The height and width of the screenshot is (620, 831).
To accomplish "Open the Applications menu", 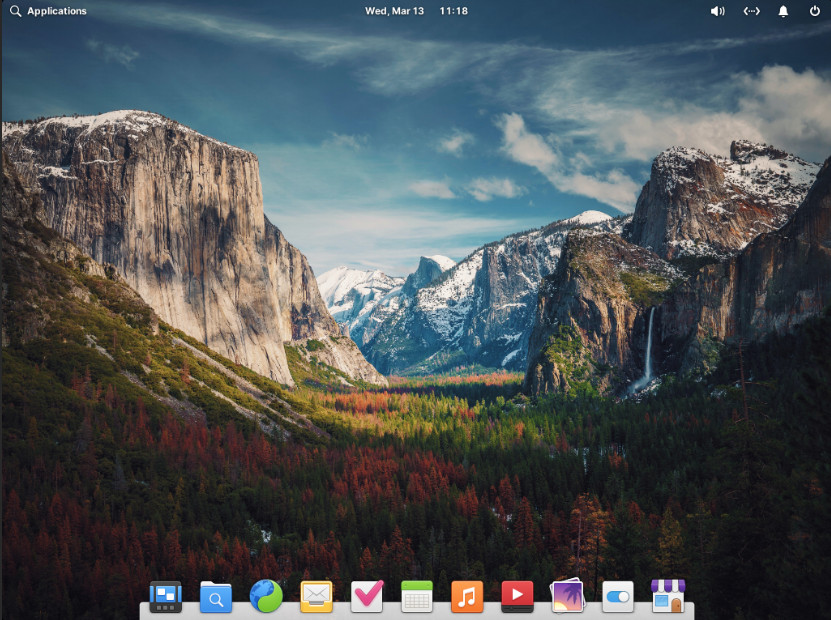I will coord(48,11).
